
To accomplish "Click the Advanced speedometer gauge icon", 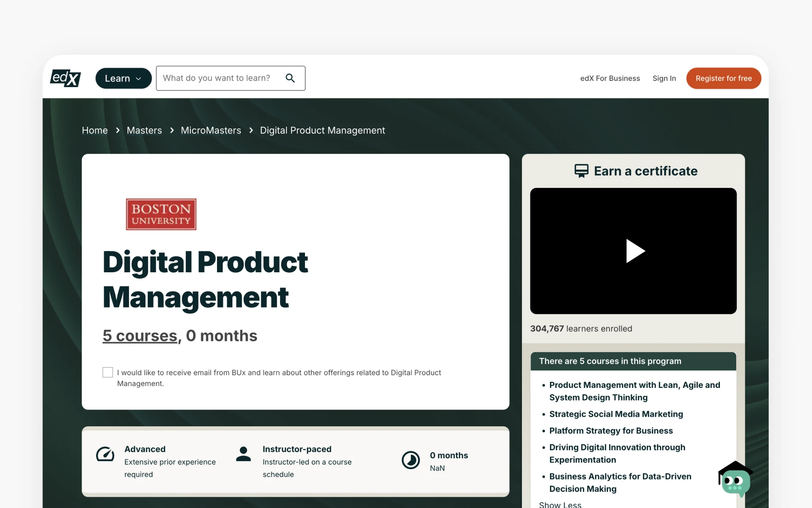I will click(x=105, y=454).
